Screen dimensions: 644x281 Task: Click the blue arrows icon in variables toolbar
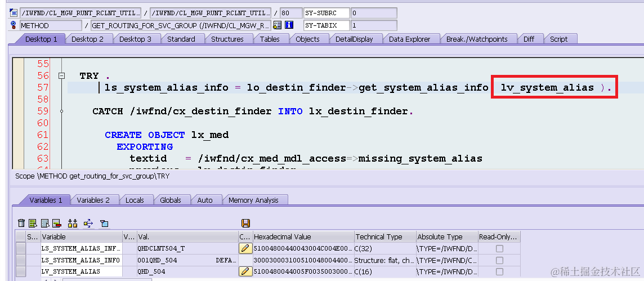tap(88, 223)
